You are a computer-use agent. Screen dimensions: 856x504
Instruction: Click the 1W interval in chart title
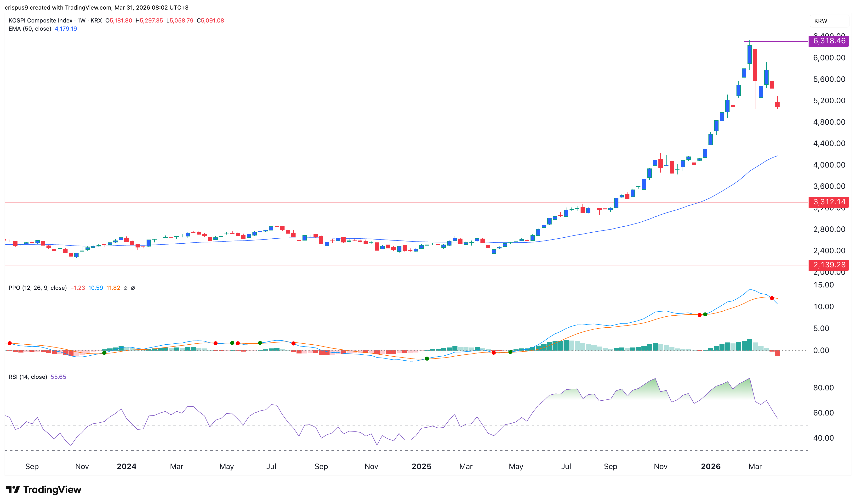[81, 20]
